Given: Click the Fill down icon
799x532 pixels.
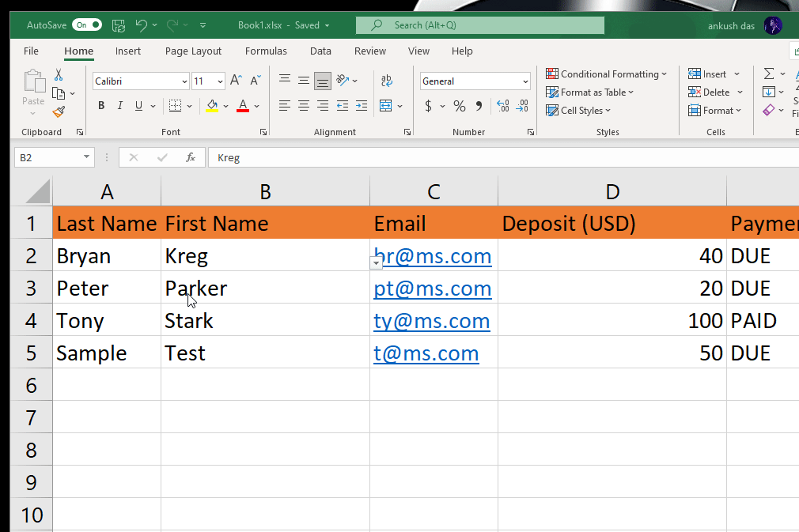Looking at the screenshot, I should pos(769,92).
